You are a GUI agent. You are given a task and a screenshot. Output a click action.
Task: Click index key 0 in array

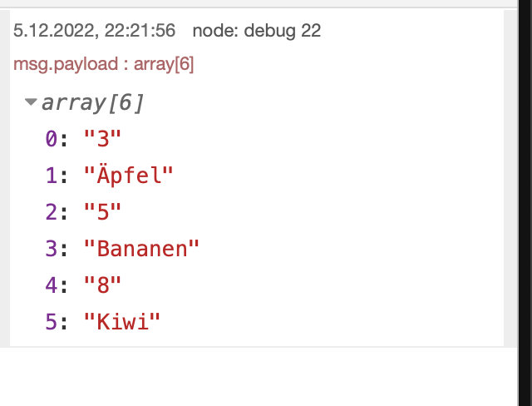tap(52, 139)
